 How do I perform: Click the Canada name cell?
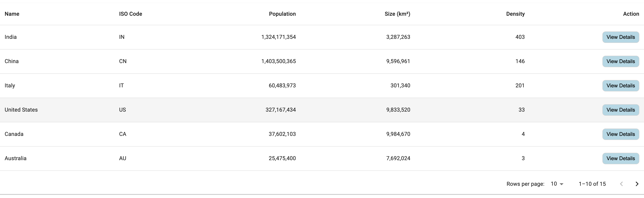(x=14, y=134)
